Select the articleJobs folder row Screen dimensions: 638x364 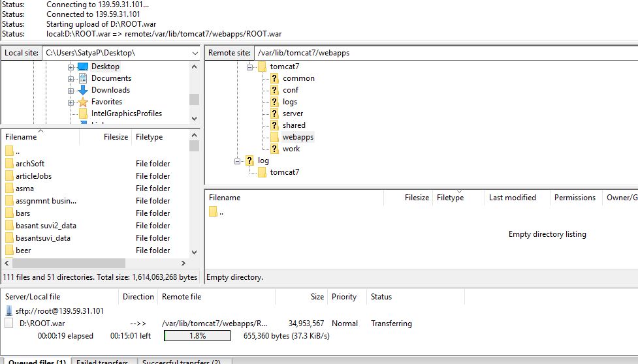95,176
